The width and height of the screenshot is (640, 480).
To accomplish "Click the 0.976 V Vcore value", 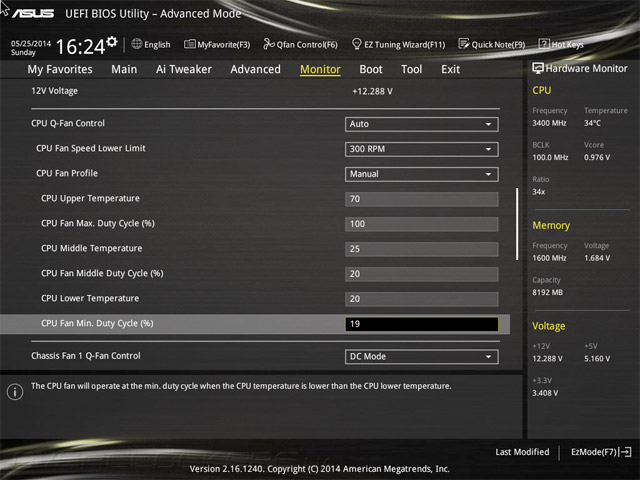I will (x=597, y=158).
